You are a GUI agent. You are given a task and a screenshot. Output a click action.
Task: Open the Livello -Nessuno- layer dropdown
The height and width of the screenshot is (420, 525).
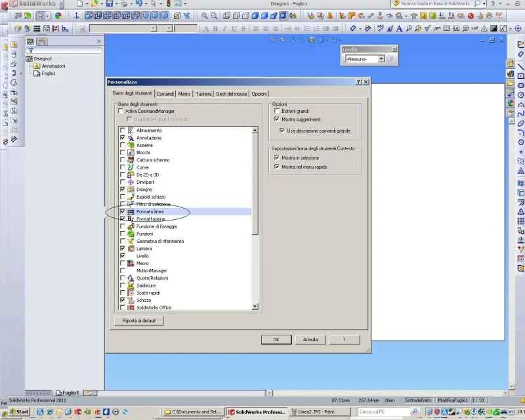pyautogui.click(x=381, y=59)
